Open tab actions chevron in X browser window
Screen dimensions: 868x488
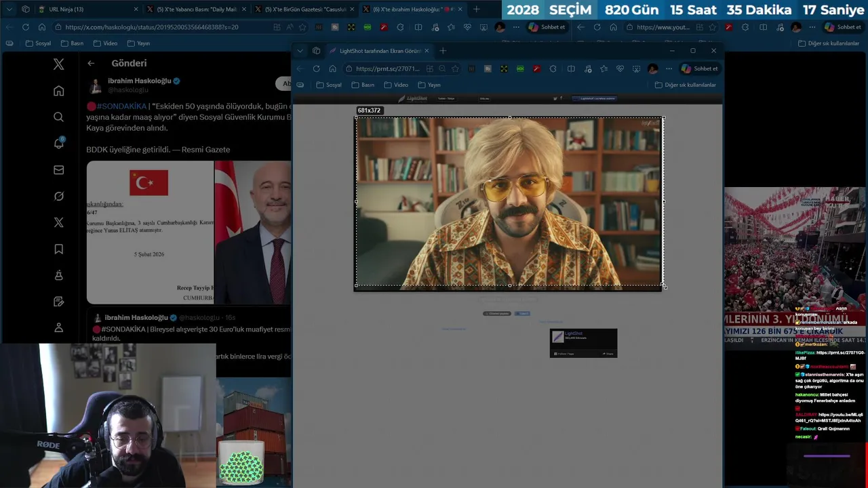(9, 9)
